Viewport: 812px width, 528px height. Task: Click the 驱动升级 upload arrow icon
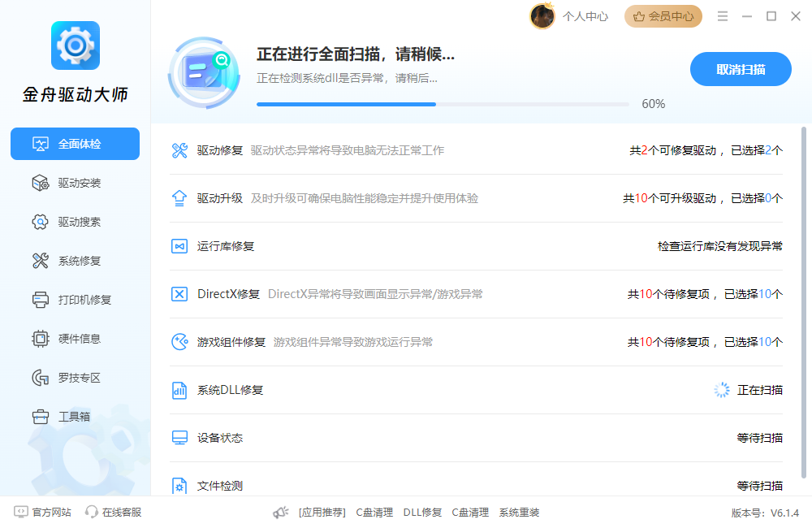(x=179, y=198)
